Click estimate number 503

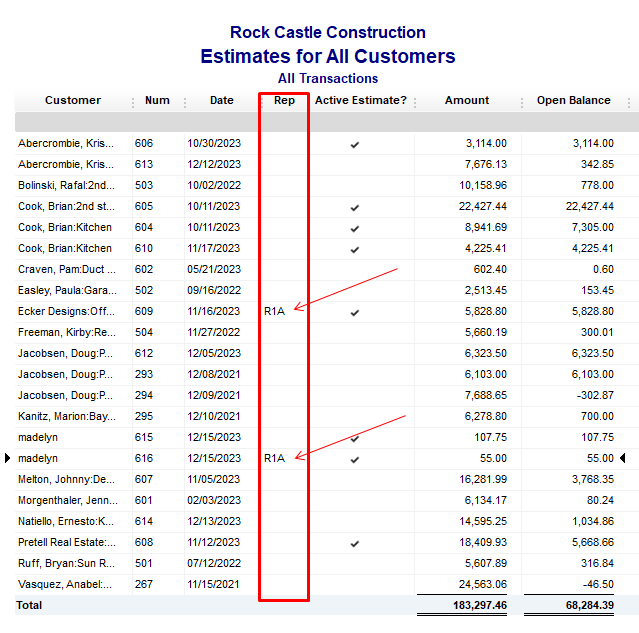144,185
